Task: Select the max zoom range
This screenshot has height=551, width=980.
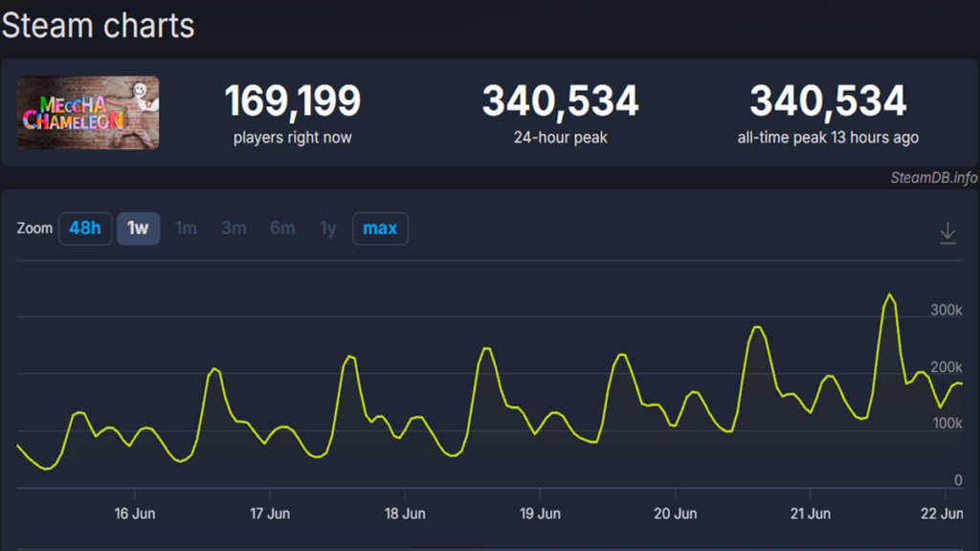Action: 380,229
